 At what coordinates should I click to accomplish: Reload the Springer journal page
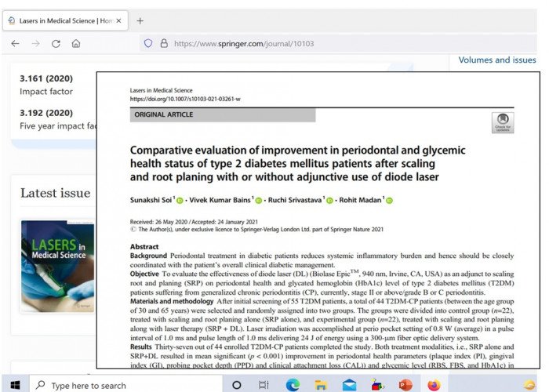point(56,44)
